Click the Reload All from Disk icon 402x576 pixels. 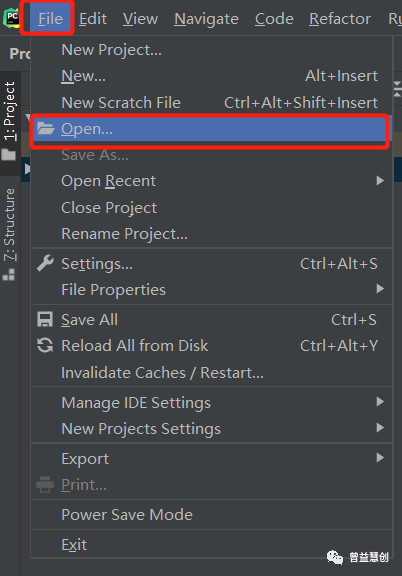(45, 345)
